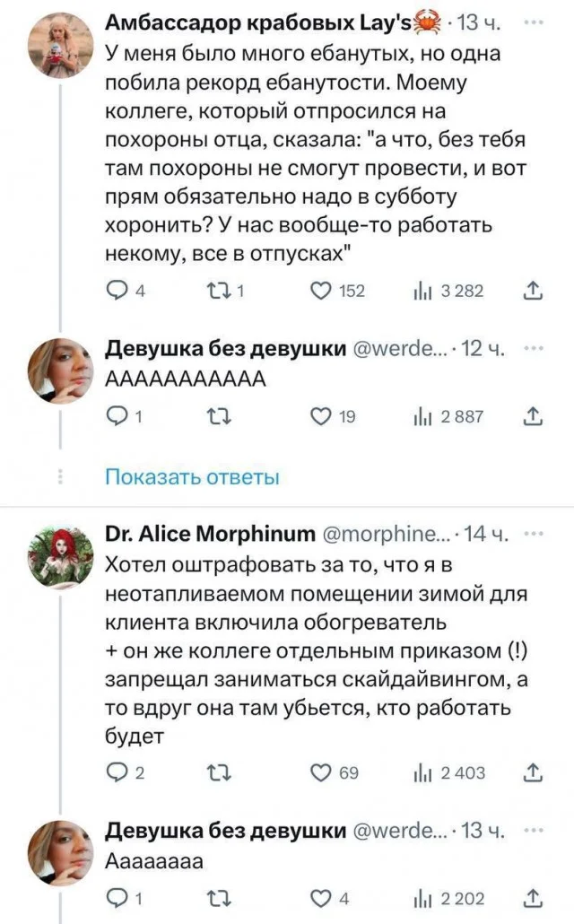Reply to the Аааааааа comment
The height and width of the screenshot is (924, 574).
[x=116, y=897]
